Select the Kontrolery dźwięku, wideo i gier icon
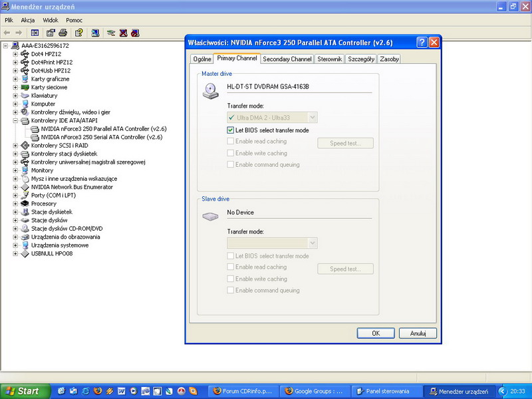This screenshot has height=399, width=532. point(25,112)
